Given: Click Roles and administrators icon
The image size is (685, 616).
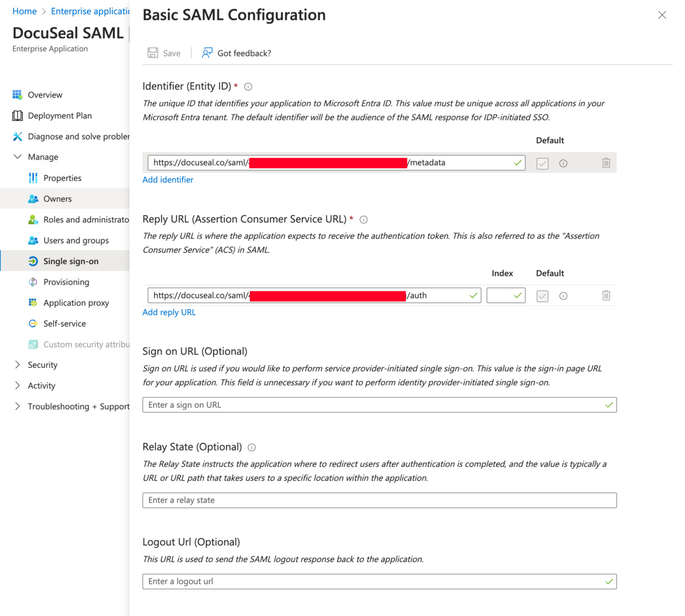Looking at the screenshot, I should click(33, 220).
